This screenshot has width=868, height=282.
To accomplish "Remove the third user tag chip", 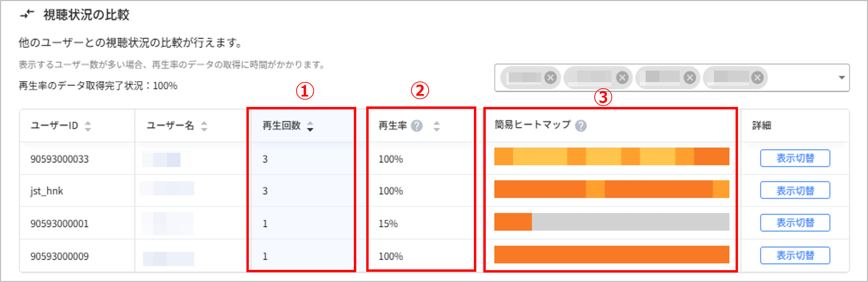I will coord(690,78).
